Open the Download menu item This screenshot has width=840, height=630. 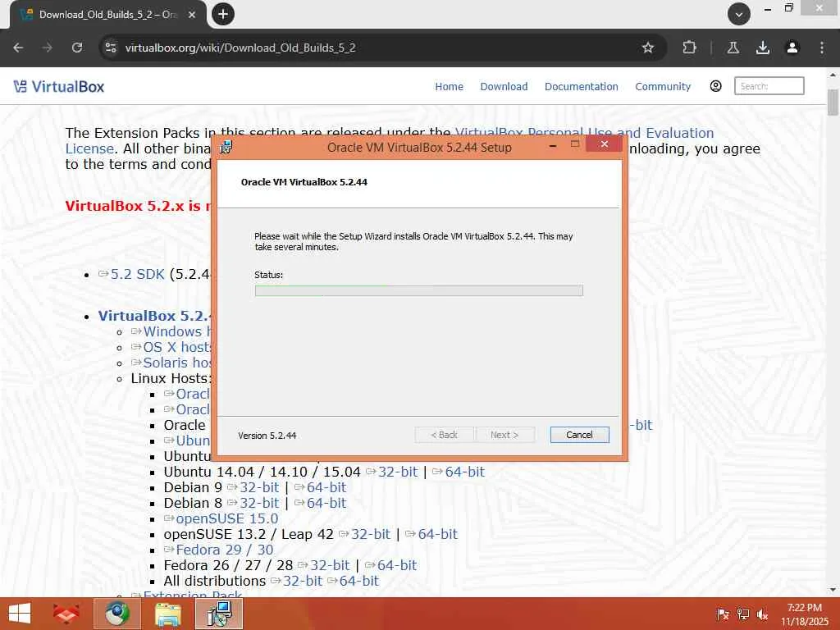click(504, 86)
